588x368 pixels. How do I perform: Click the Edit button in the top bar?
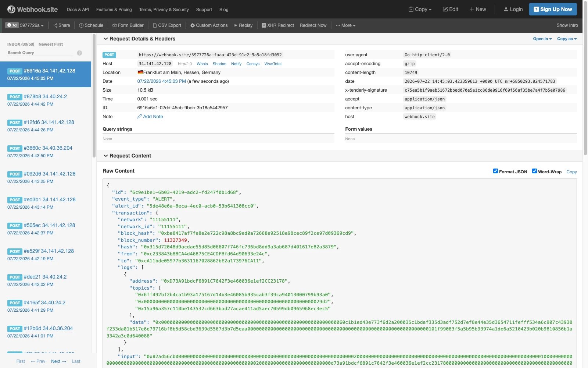(451, 9)
